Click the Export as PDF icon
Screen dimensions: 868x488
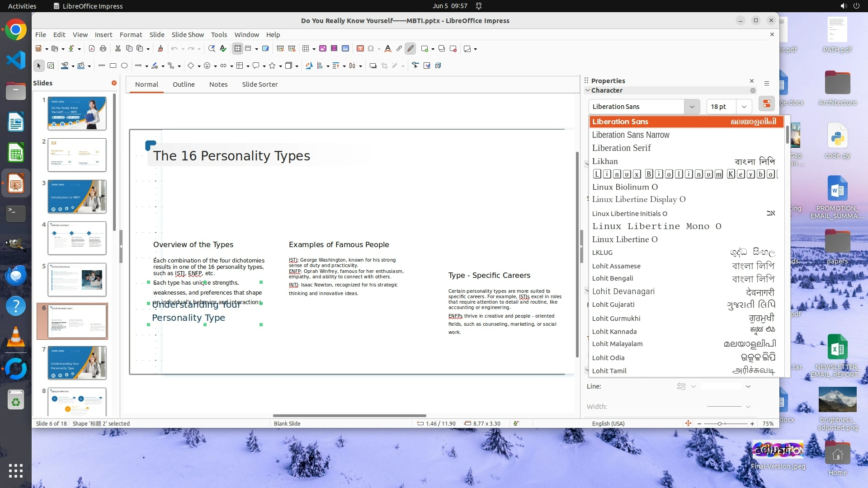pyautogui.click(x=92, y=49)
